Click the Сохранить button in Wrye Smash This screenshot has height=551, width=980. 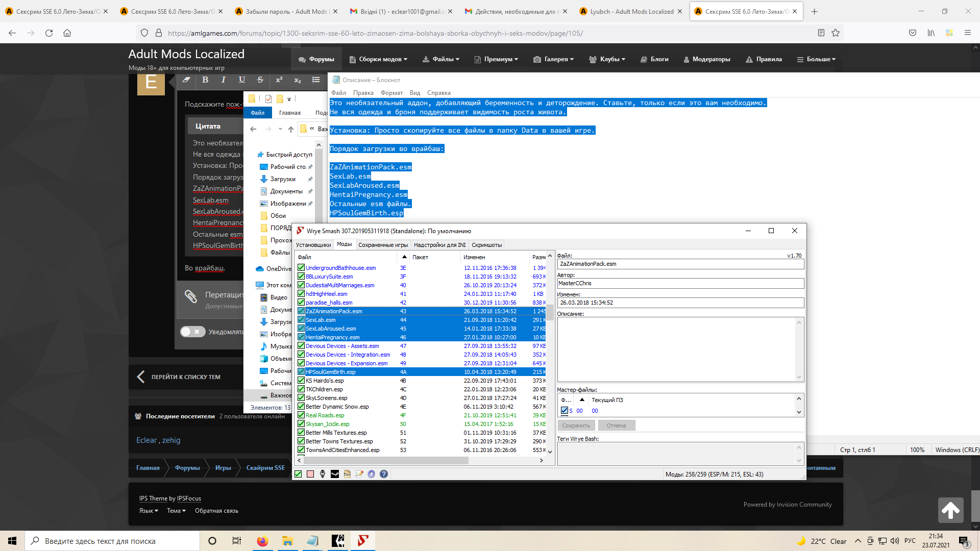[576, 425]
